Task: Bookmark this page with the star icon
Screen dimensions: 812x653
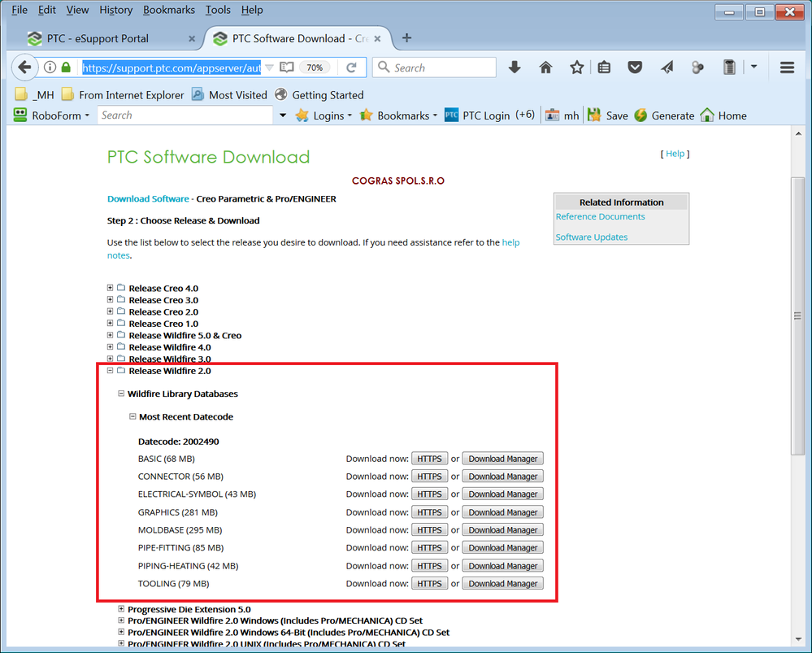Action: click(577, 67)
